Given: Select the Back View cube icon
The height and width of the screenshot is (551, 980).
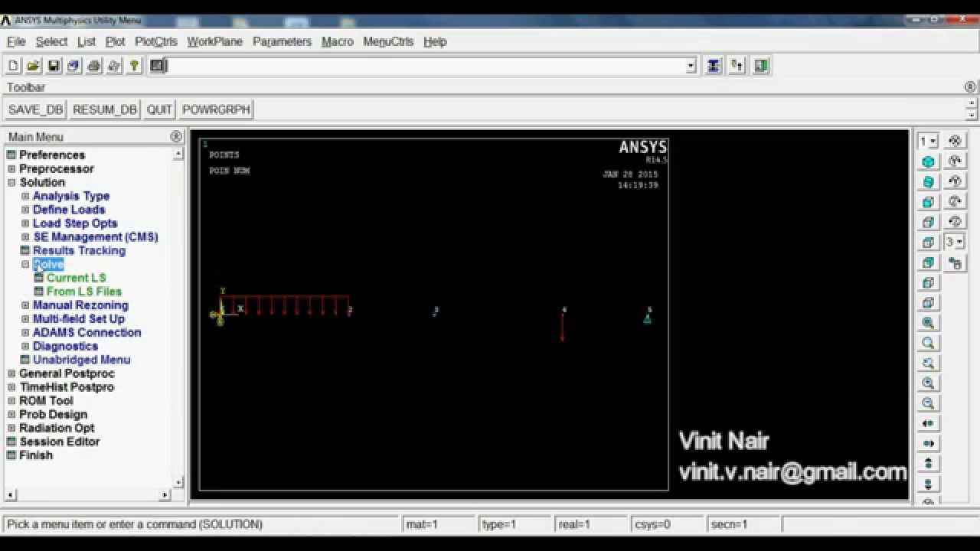Looking at the screenshot, I should pyautogui.click(x=928, y=262).
